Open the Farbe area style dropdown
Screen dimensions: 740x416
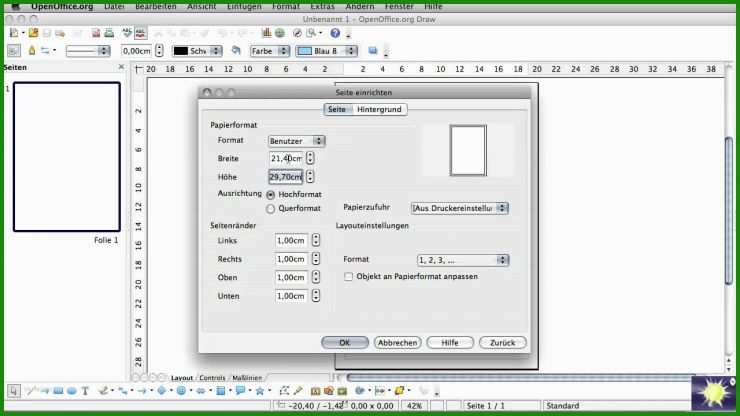[269, 51]
